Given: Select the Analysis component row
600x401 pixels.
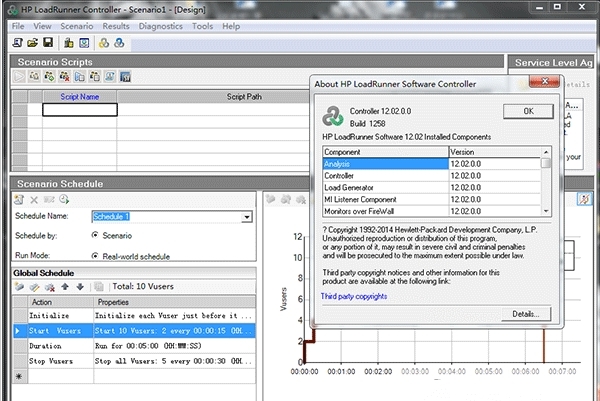Looking at the screenshot, I should point(432,164).
